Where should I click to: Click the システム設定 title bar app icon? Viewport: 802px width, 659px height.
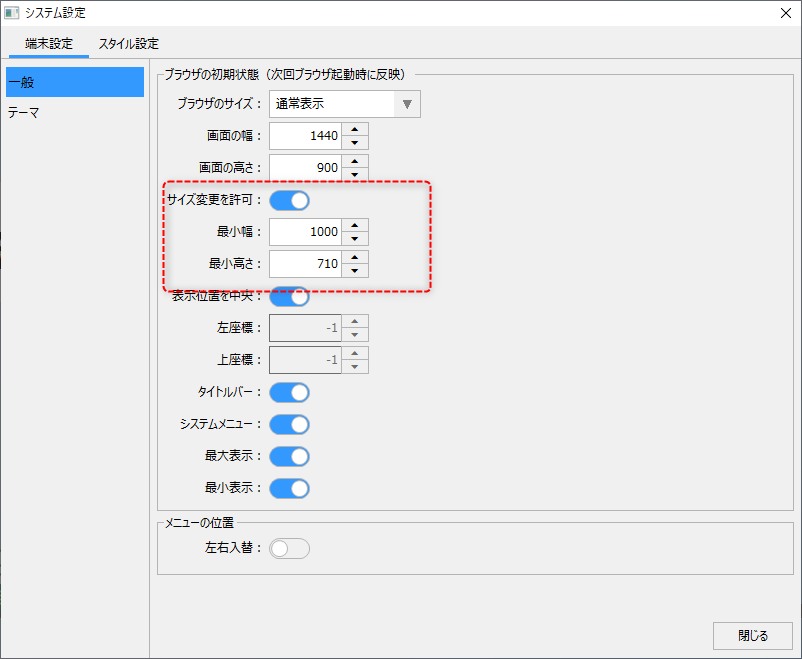13,13
